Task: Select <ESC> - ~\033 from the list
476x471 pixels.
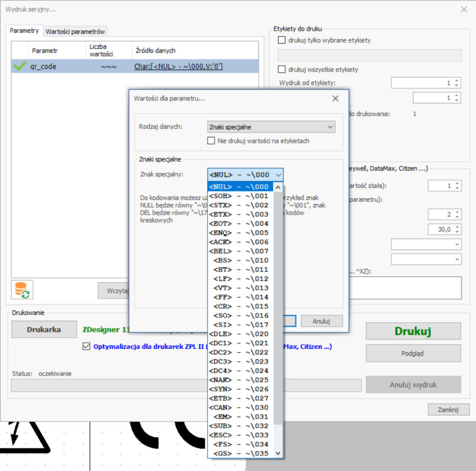Action: (239, 435)
